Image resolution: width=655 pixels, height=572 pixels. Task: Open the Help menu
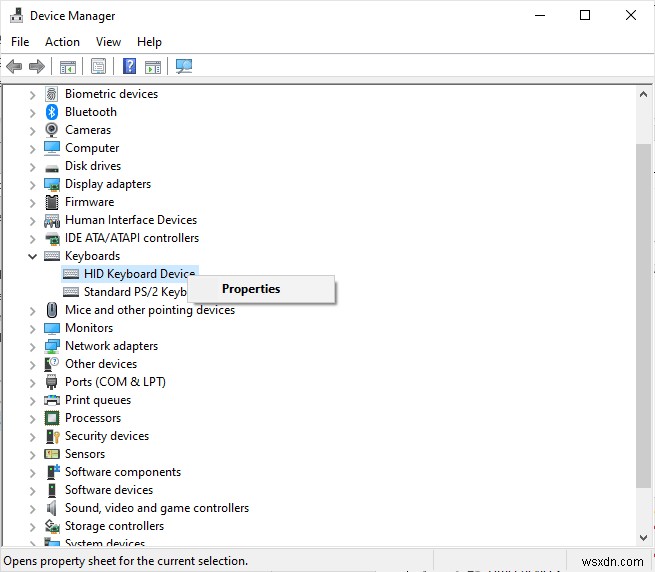click(149, 42)
